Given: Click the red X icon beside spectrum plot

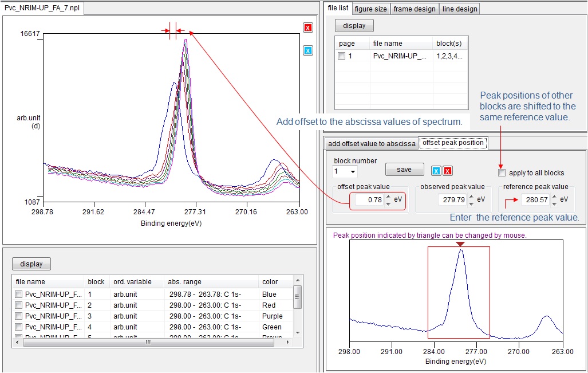Looking at the screenshot, I should pyautogui.click(x=308, y=28).
